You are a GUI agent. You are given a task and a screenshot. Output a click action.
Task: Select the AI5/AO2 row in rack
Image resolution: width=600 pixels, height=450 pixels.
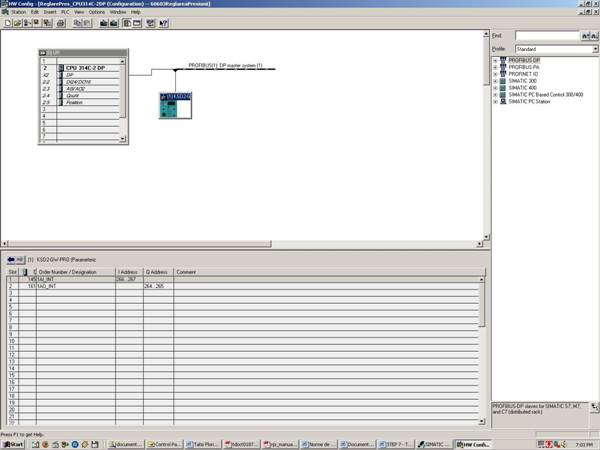[80, 89]
